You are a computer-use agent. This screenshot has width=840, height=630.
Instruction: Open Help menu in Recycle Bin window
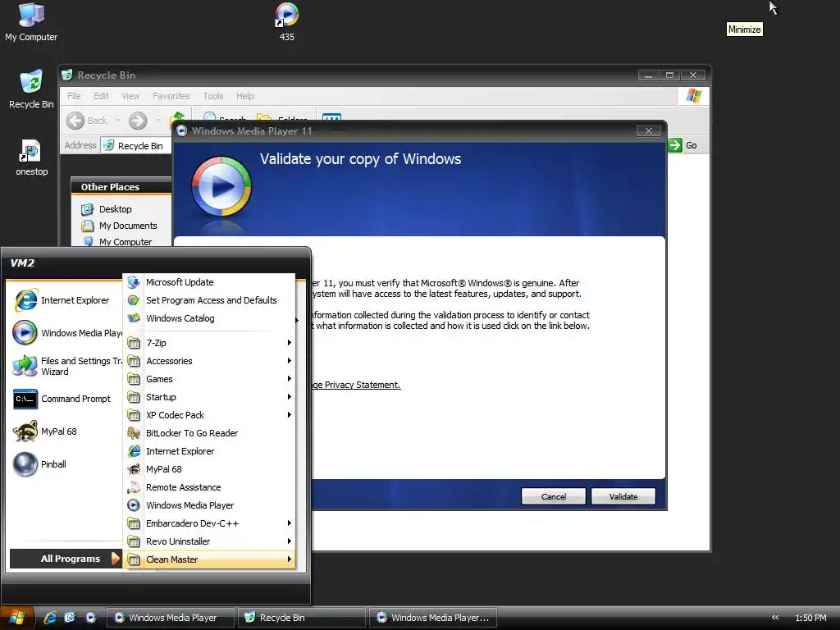[244, 96]
